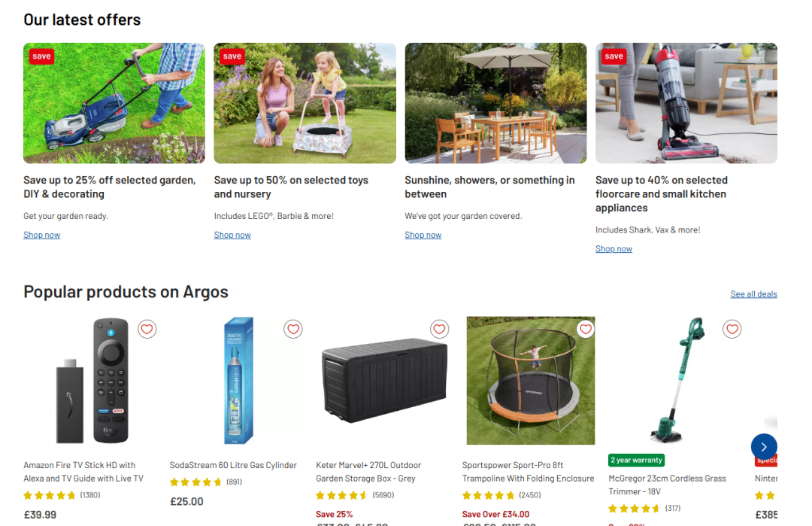
Task: Click the save badge on lawnmower offer
Action: (41, 56)
